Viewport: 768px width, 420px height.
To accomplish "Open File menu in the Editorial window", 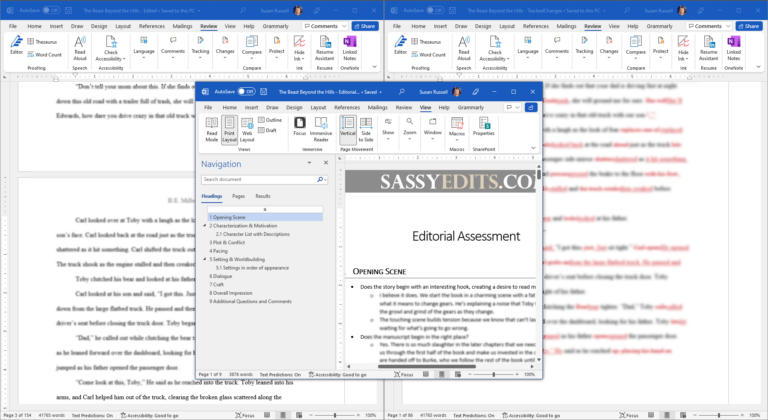I will [x=208, y=107].
